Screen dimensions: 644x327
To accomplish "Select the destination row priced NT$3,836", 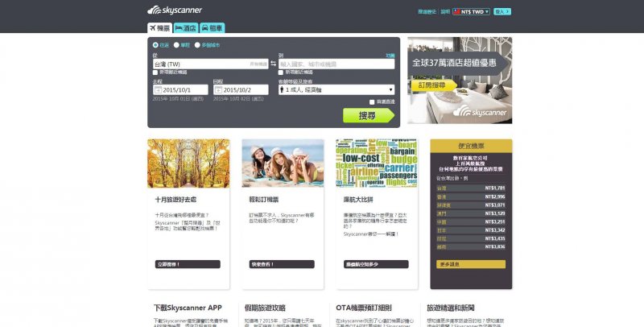I will [471, 247].
